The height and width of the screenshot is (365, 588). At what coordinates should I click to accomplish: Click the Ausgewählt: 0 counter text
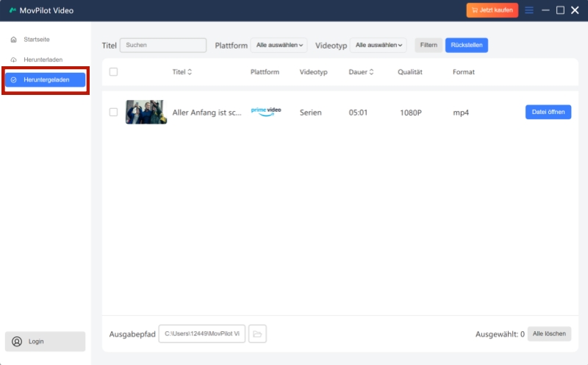point(500,334)
